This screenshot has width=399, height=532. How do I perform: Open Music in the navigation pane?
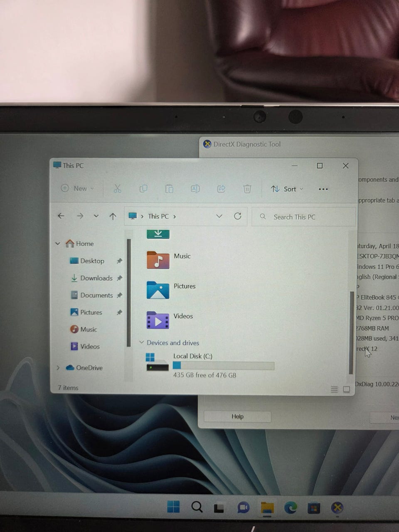[84, 329]
